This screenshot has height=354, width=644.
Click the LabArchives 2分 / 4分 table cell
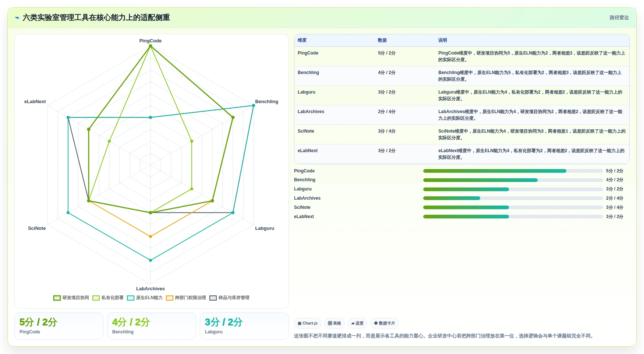click(x=387, y=112)
